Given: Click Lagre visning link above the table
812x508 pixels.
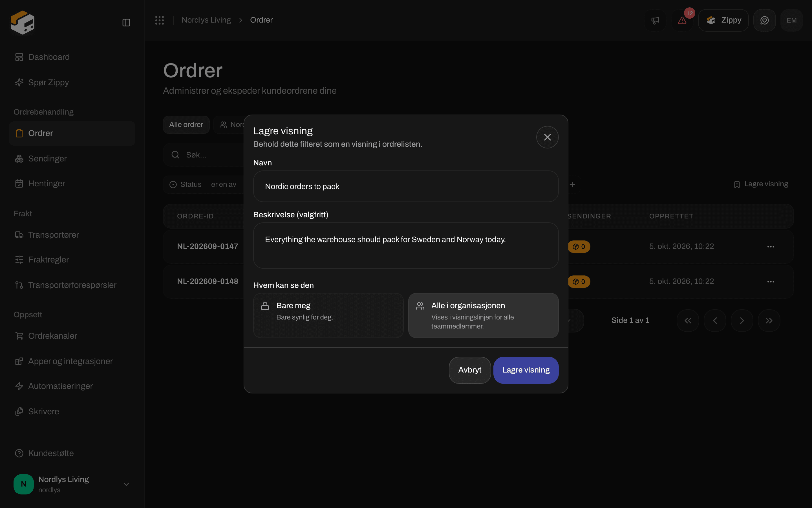Looking at the screenshot, I should point(761,184).
